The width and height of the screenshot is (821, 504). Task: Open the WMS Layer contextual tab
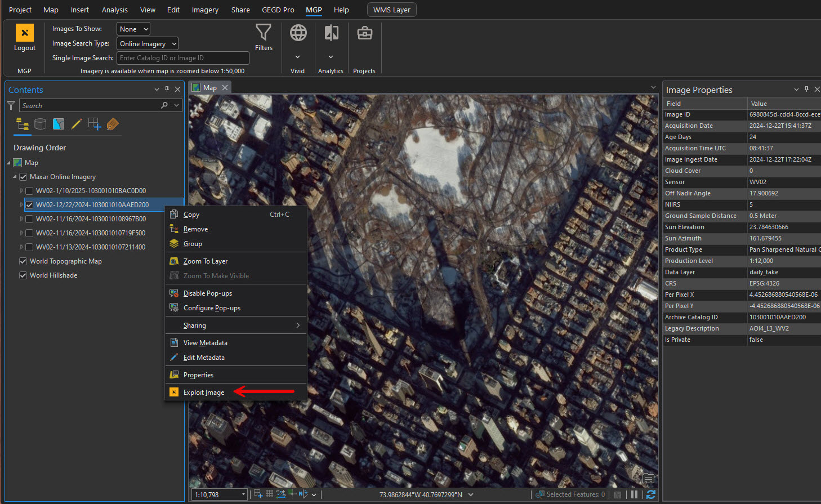pos(392,10)
